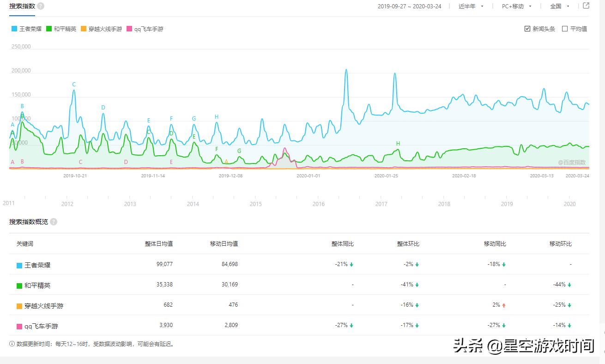Click the help icon beside 搜索指数

coord(41,6)
